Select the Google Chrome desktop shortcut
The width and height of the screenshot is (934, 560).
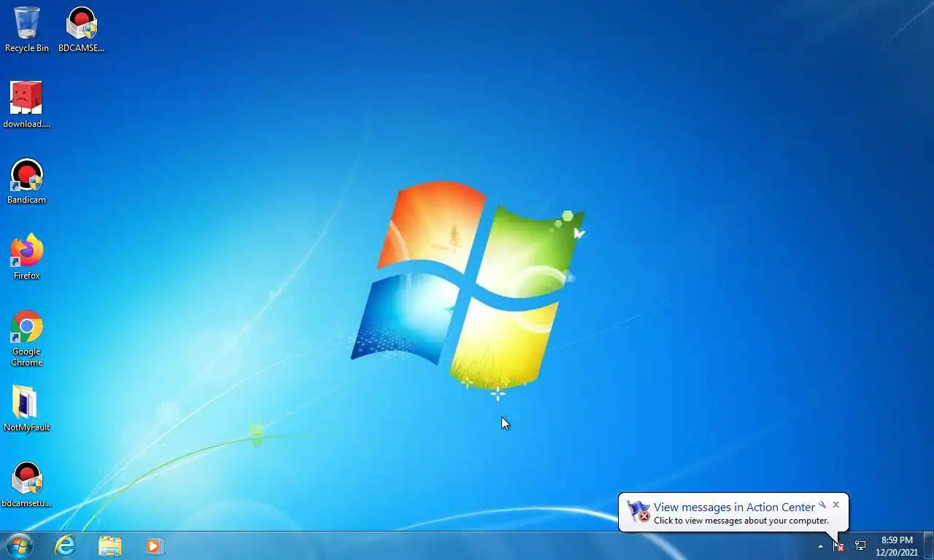coord(27,338)
